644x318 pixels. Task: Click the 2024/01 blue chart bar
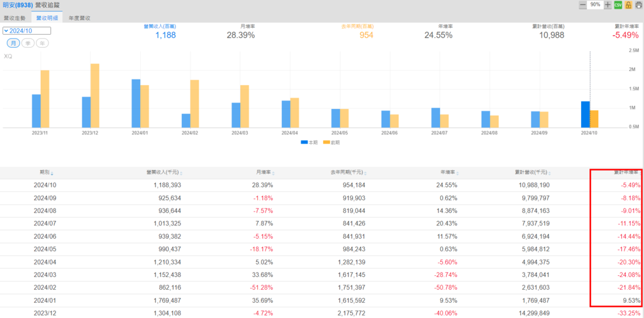coord(136,104)
